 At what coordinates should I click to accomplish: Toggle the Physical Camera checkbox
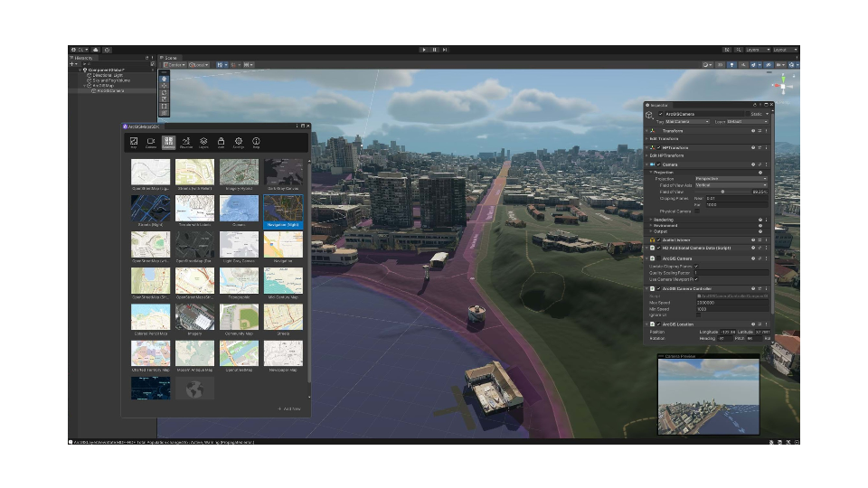pos(697,211)
